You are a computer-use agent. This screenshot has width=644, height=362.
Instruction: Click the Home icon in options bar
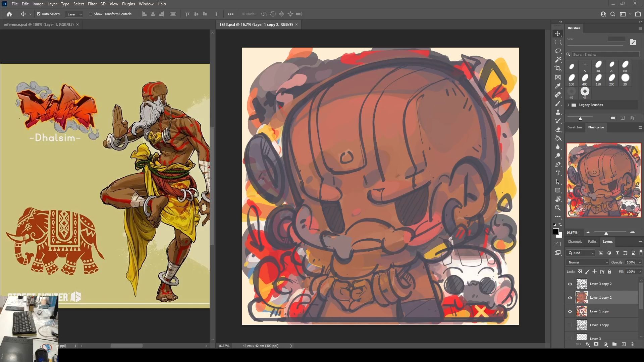pyautogui.click(x=9, y=14)
